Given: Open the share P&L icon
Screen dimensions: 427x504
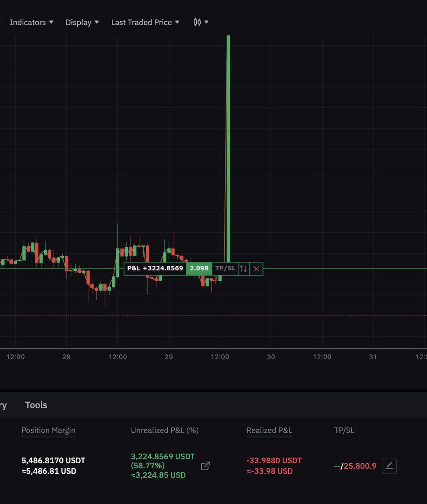Looking at the screenshot, I should click(205, 466).
